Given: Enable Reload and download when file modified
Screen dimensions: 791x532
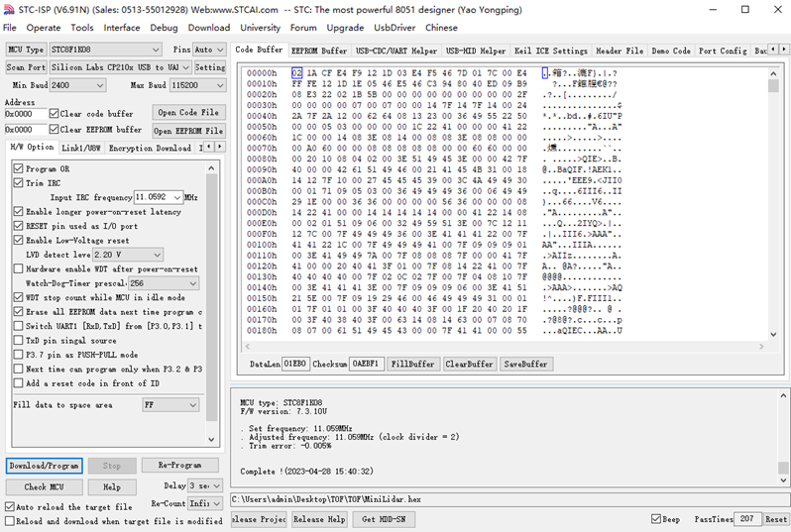Looking at the screenshot, I should click(x=10, y=520).
